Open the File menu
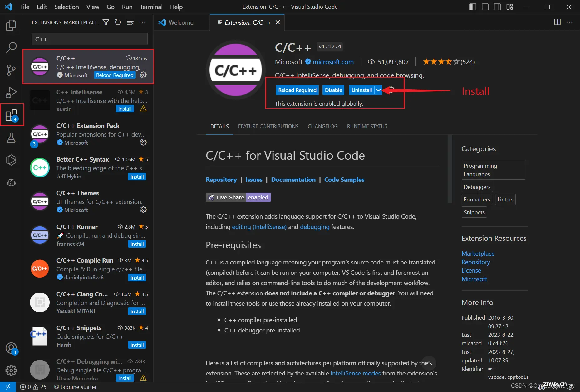The height and width of the screenshot is (392, 580). [x=25, y=7]
